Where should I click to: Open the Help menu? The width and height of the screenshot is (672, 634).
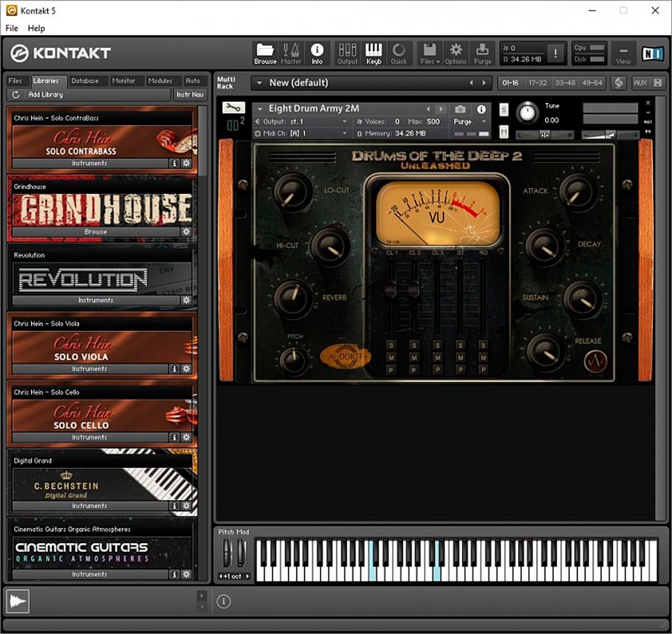click(36, 28)
